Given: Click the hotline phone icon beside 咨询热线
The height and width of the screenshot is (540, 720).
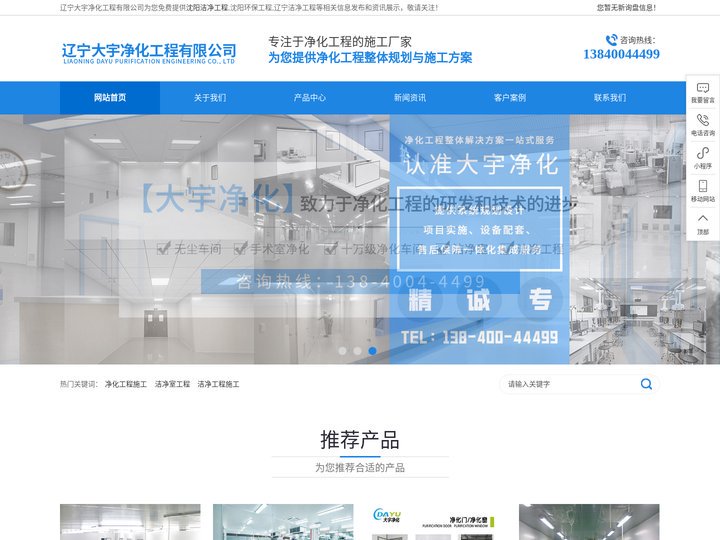Looking at the screenshot, I should [611, 40].
